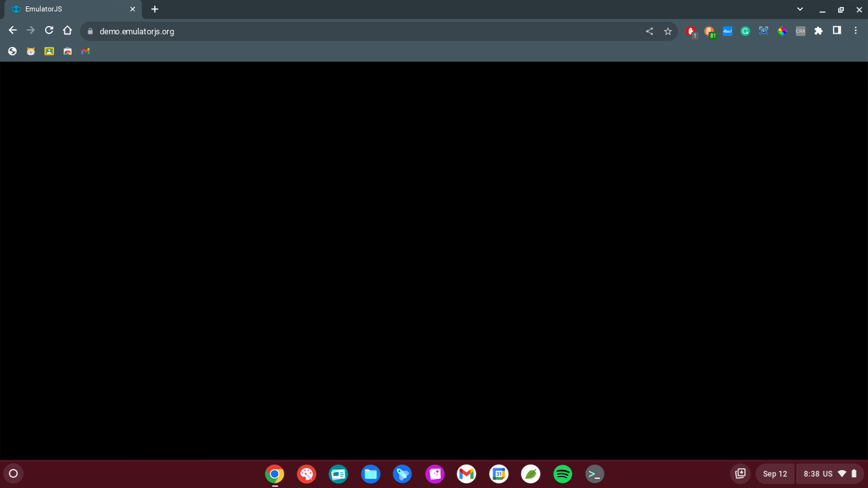
Task: Open Spotify from the shelf
Action: tap(562, 473)
